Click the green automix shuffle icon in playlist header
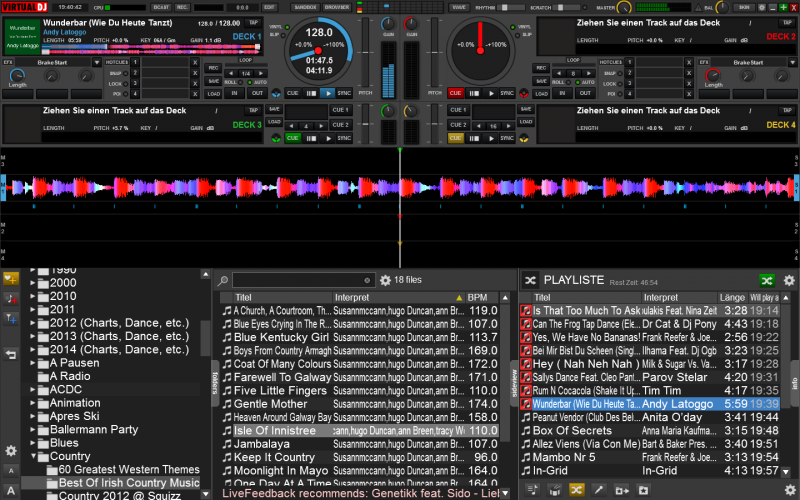This screenshot has height=500, width=800. [767, 280]
